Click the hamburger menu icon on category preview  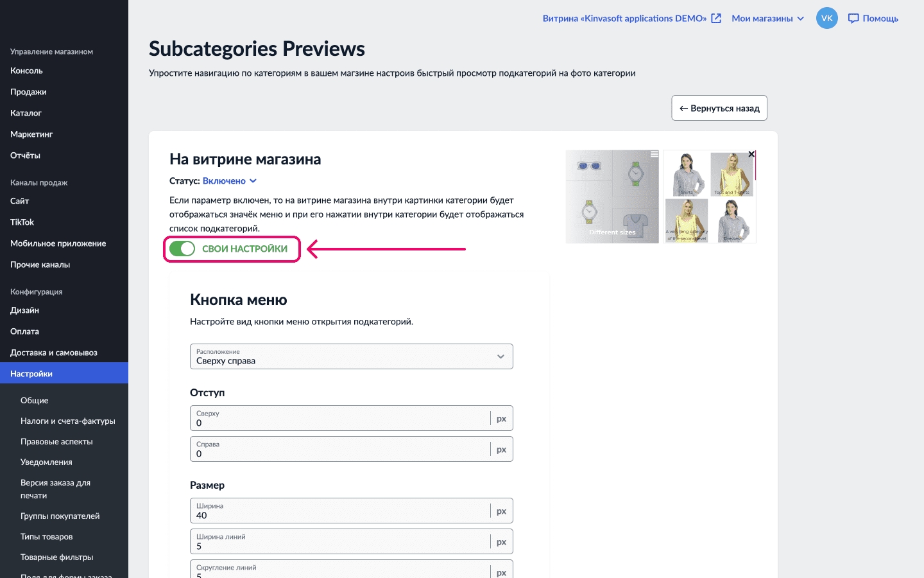tap(654, 154)
